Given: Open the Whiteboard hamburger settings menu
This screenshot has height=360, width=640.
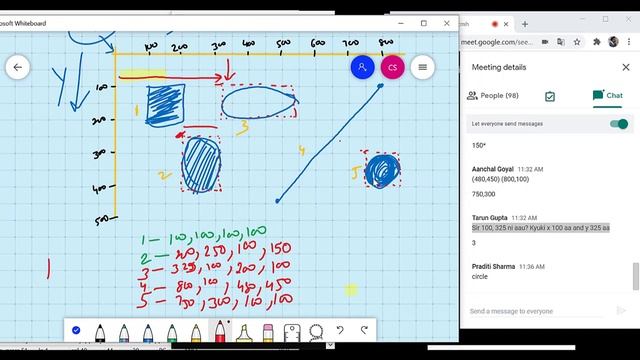Looking at the screenshot, I should click(x=422, y=67).
